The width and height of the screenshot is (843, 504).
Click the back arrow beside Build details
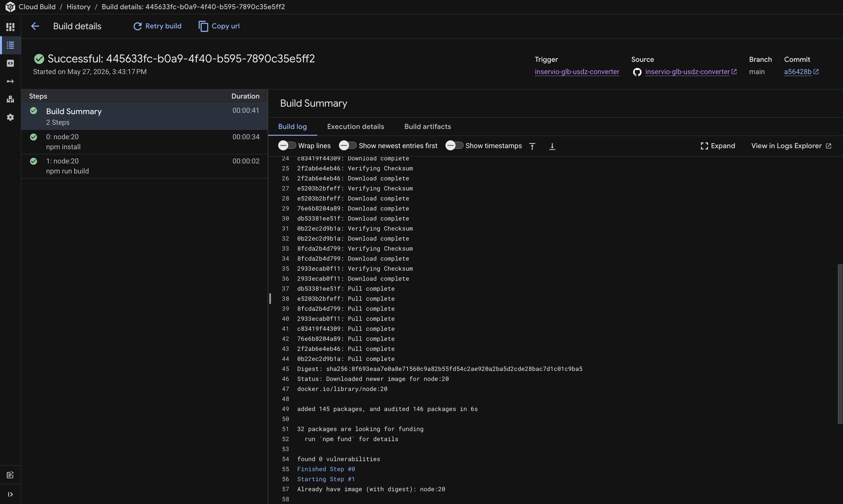tap(35, 26)
